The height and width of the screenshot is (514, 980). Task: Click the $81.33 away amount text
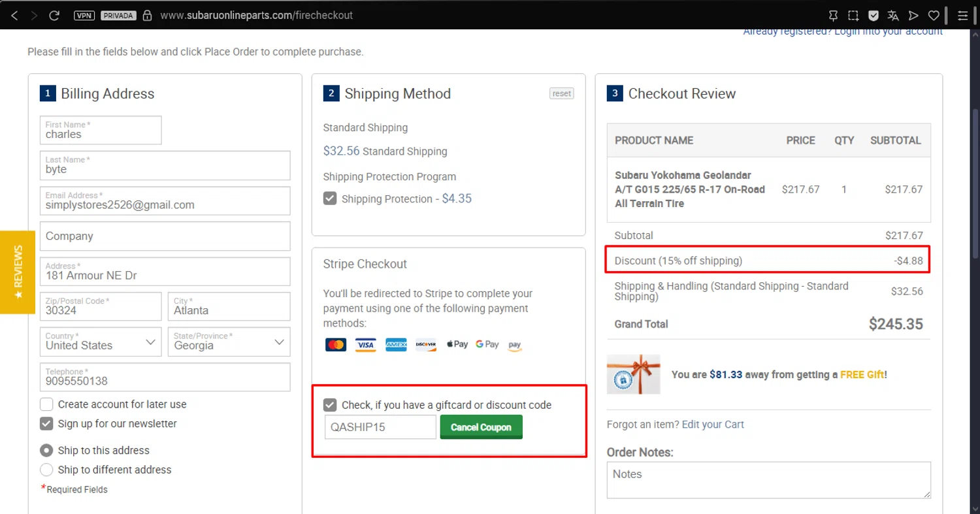point(726,375)
